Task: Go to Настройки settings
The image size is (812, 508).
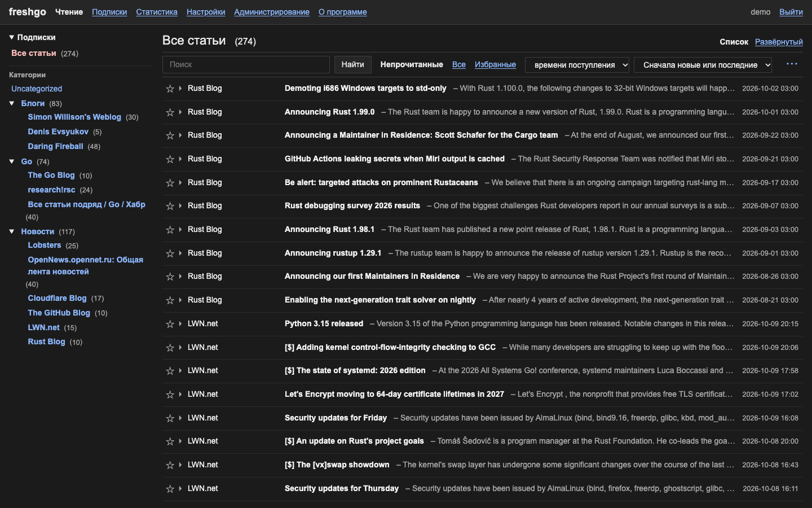Action: 206,12
